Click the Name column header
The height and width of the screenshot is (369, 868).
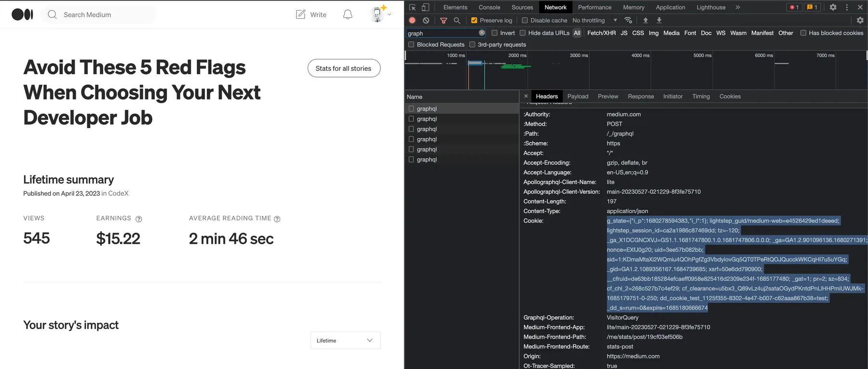tap(461, 96)
